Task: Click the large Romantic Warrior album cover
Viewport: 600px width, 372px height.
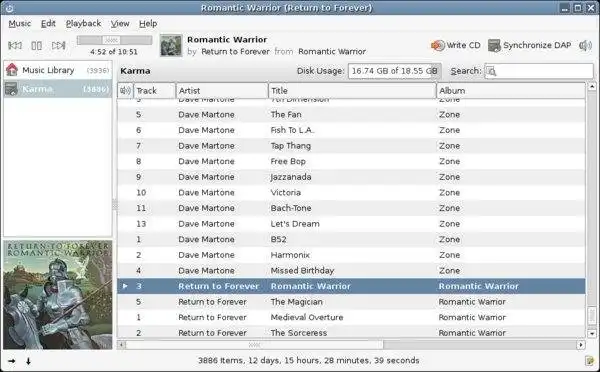Action: (58, 295)
